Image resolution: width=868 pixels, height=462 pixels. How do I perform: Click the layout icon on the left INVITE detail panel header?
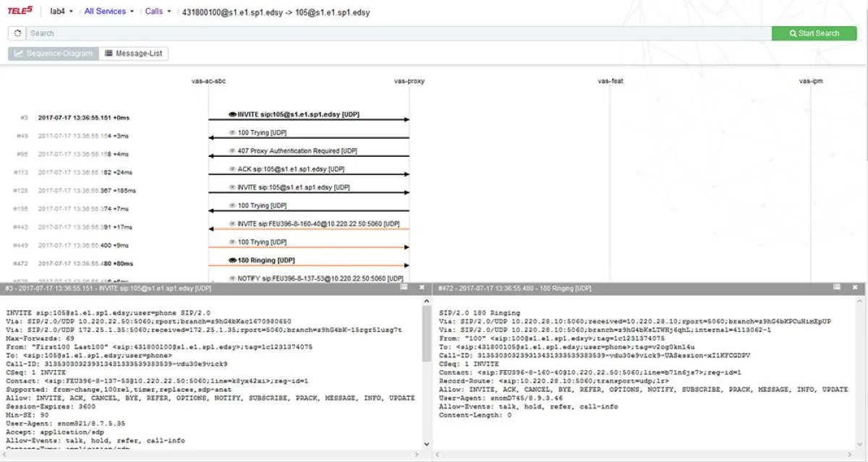tap(404, 288)
